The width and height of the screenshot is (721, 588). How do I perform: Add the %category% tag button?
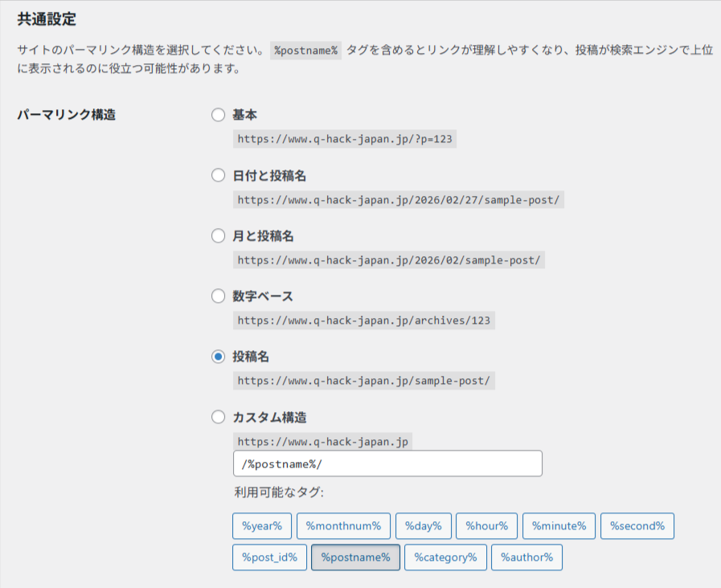(445, 557)
